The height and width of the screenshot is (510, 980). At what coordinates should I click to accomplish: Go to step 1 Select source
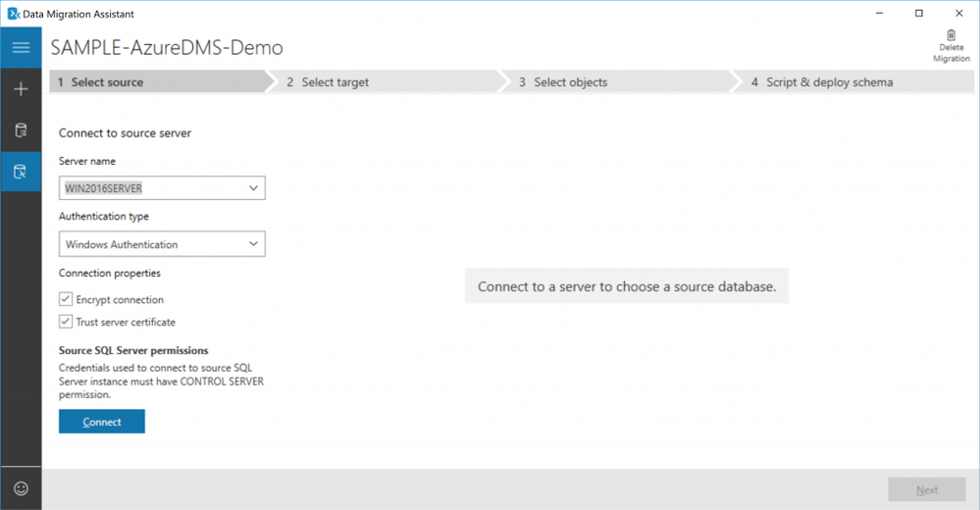[x=159, y=81]
